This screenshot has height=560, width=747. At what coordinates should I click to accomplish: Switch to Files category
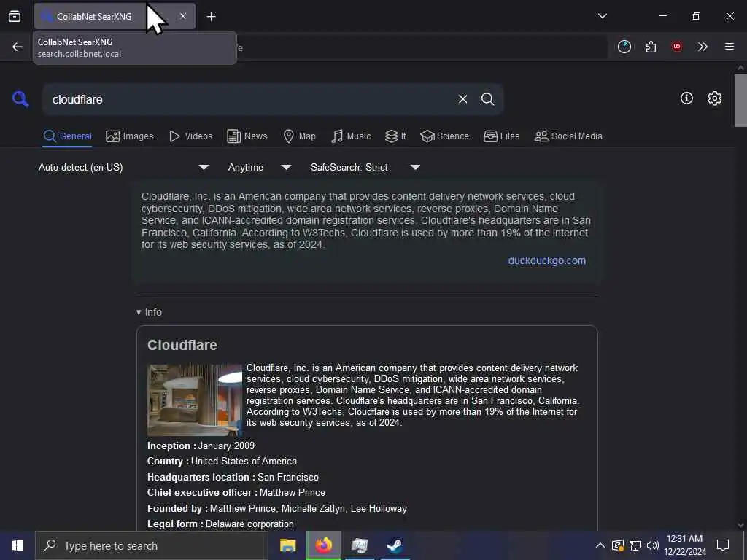point(502,136)
